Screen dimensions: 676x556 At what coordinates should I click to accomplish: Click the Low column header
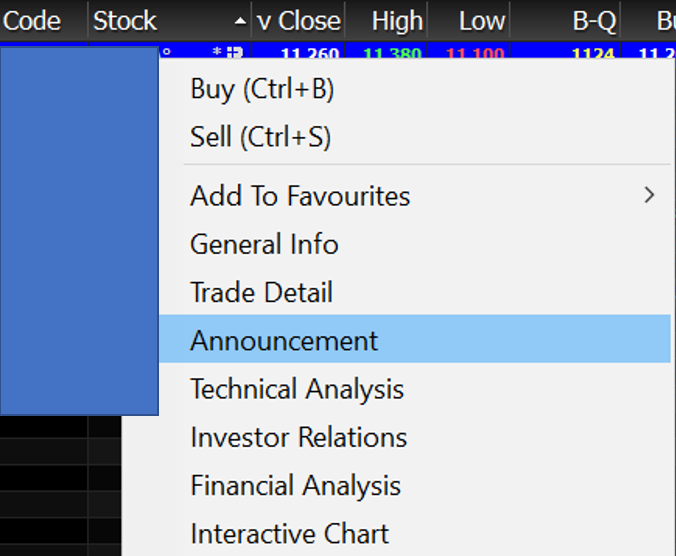[482, 21]
